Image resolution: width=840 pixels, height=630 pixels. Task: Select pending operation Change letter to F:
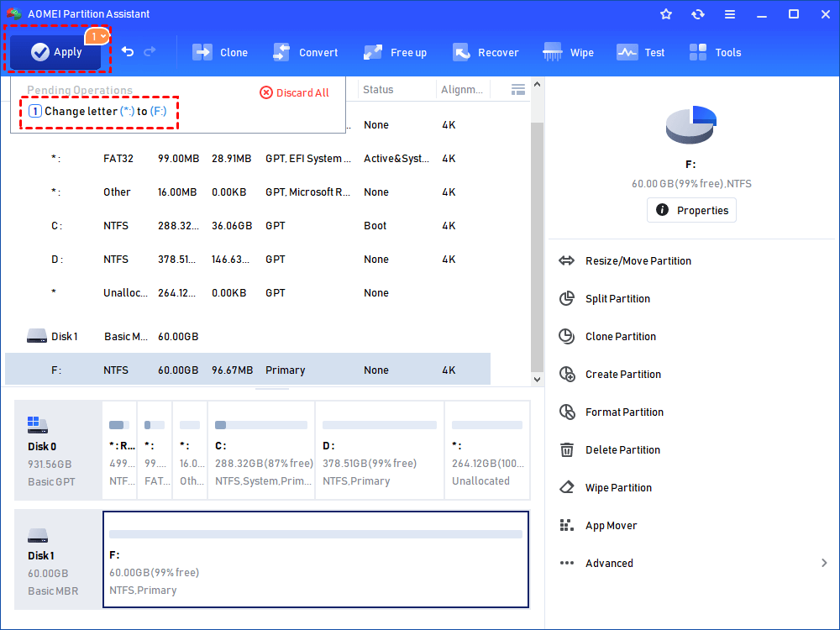97,112
